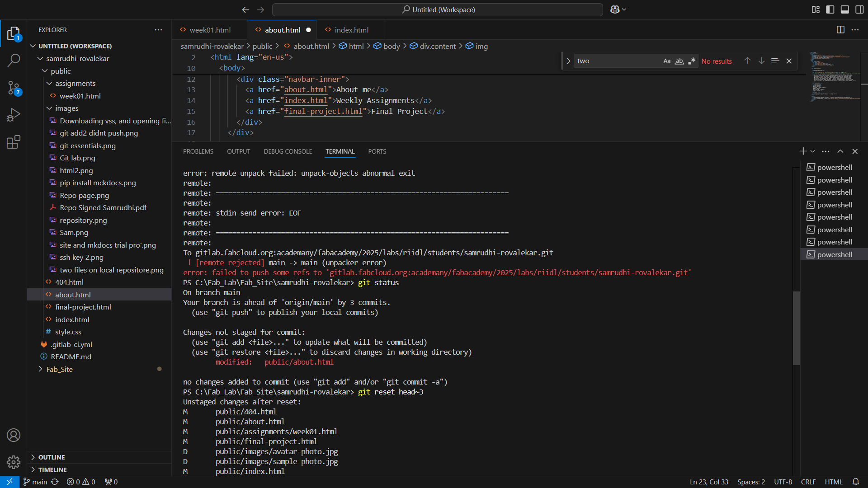Open the Search view icon
Image resolution: width=868 pixels, height=488 pixels.
(x=14, y=61)
